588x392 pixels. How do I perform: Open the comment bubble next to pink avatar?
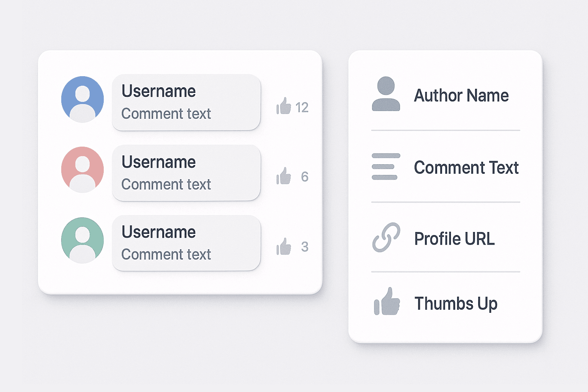coord(186,173)
